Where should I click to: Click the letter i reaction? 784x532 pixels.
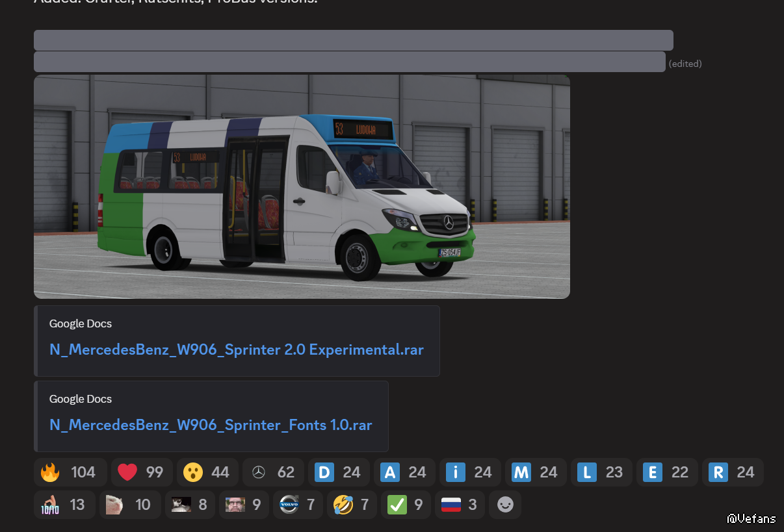pyautogui.click(x=470, y=472)
